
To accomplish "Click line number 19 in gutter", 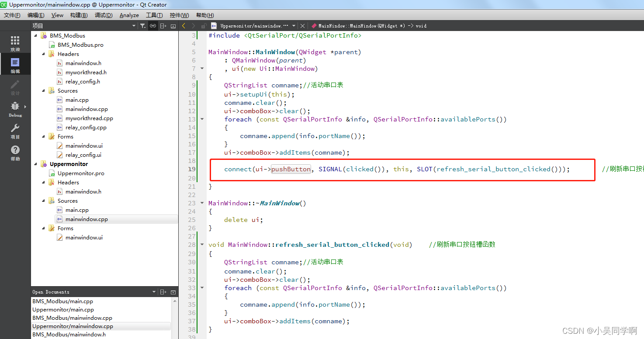I will click(192, 169).
